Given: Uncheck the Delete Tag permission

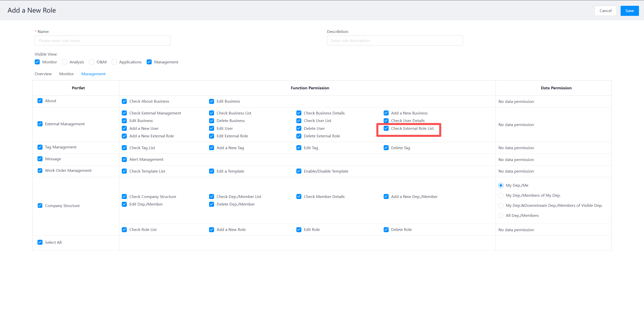Looking at the screenshot, I should [x=386, y=148].
